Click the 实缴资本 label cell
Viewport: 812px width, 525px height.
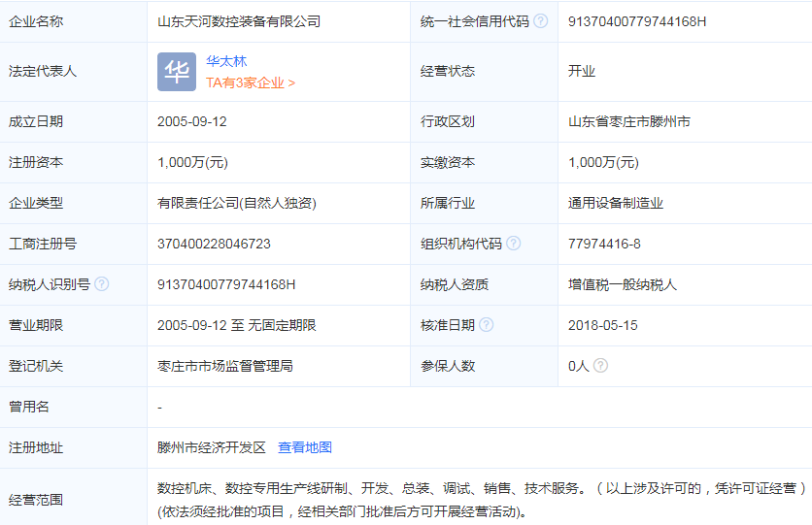tap(485, 162)
